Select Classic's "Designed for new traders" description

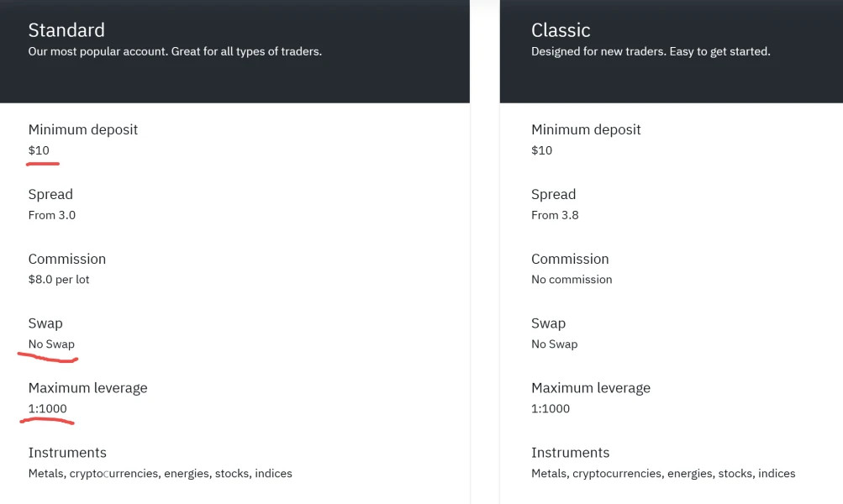coord(651,51)
